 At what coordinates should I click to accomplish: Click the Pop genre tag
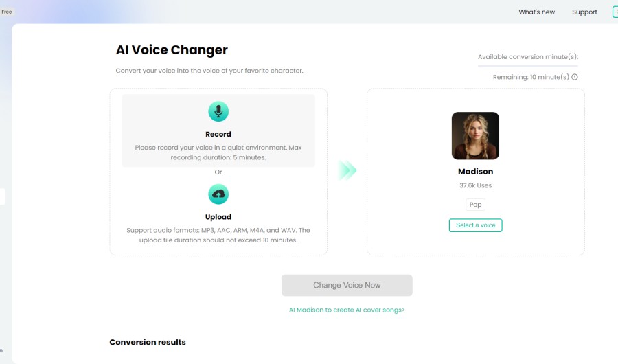475,205
